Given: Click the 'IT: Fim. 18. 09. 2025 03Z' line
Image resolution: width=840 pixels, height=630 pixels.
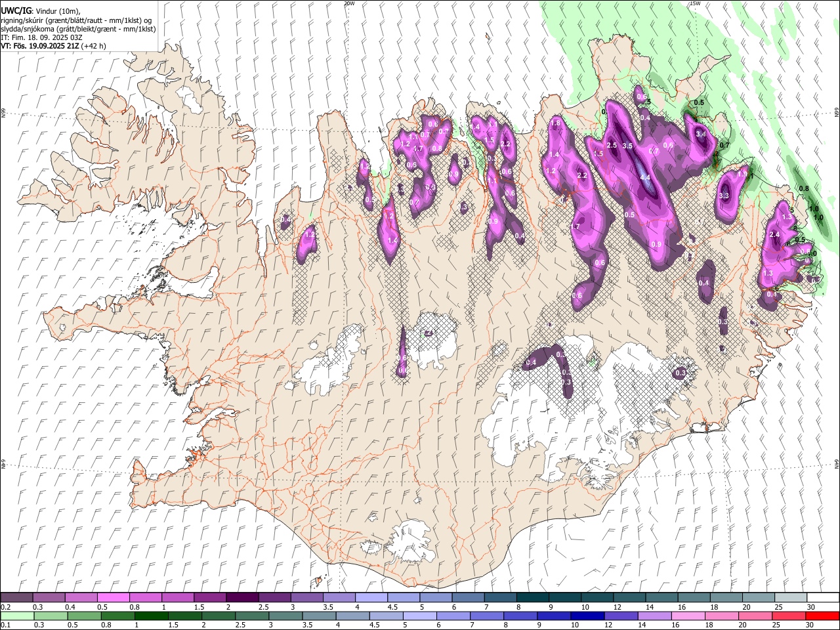Looking at the screenshot, I should pyautogui.click(x=42, y=37).
